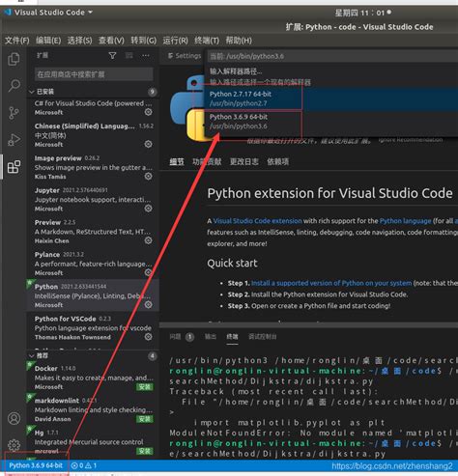Open the Explorer view in activity bar
The height and width of the screenshot is (476, 458).
pos(14,59)
